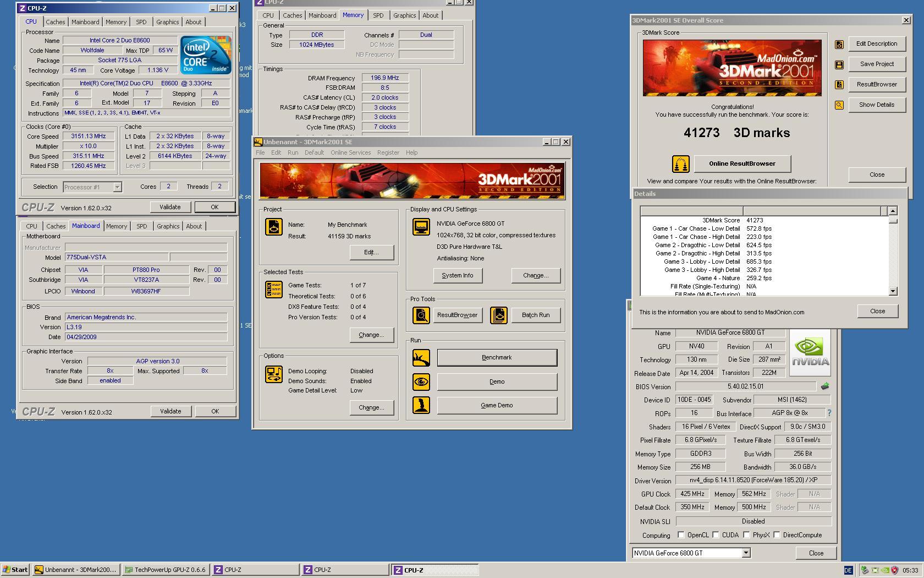
Task: Click the Batch Run button
Action: pos(535,315)
